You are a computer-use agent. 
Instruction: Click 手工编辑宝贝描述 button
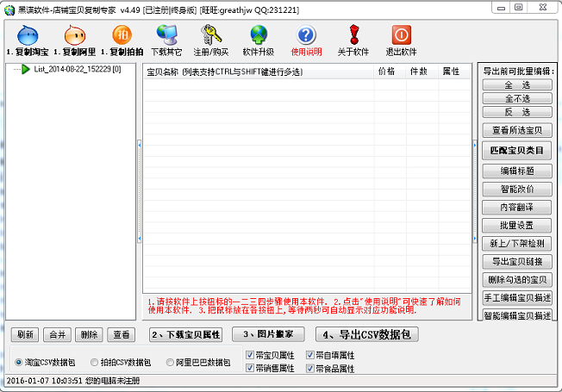click(517, 297)
